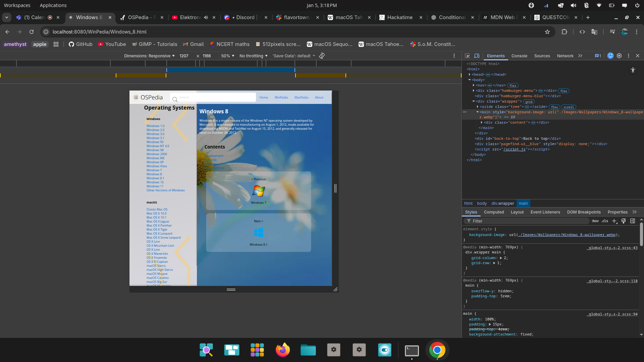Viewport: 644px width, 362px height.
Task: Click the new style rule plus icon
Action: coord(614,221)
